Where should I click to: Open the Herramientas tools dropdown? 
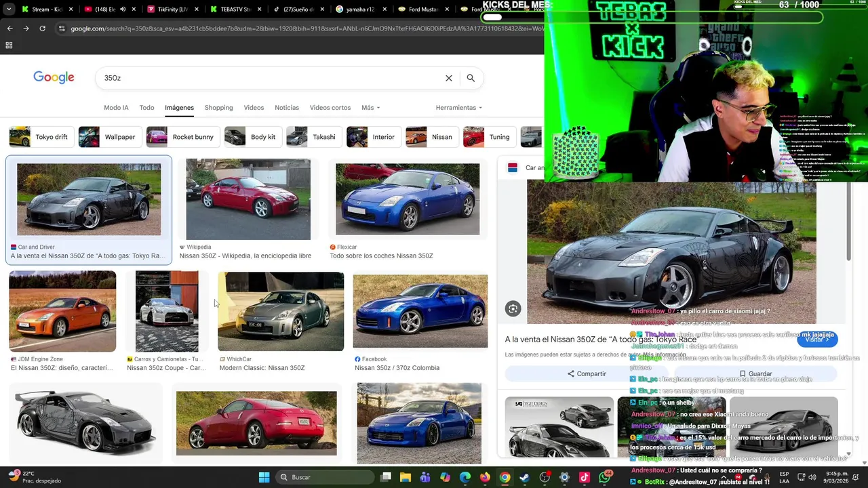point(459,108)
